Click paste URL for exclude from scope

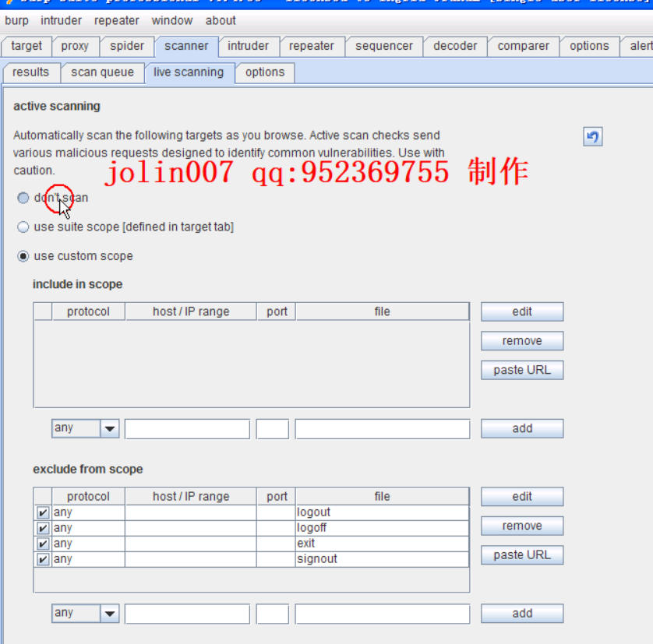tap(522, 555)
